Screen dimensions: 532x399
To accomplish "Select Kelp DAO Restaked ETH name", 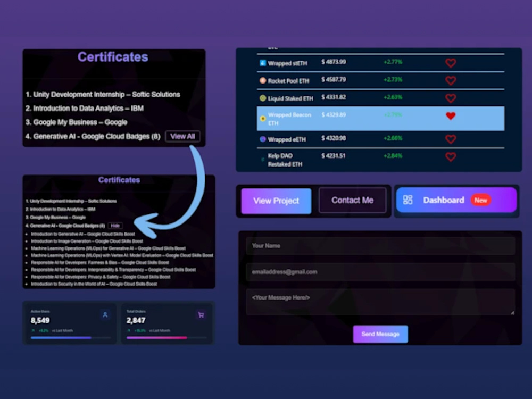I will 285,160.
